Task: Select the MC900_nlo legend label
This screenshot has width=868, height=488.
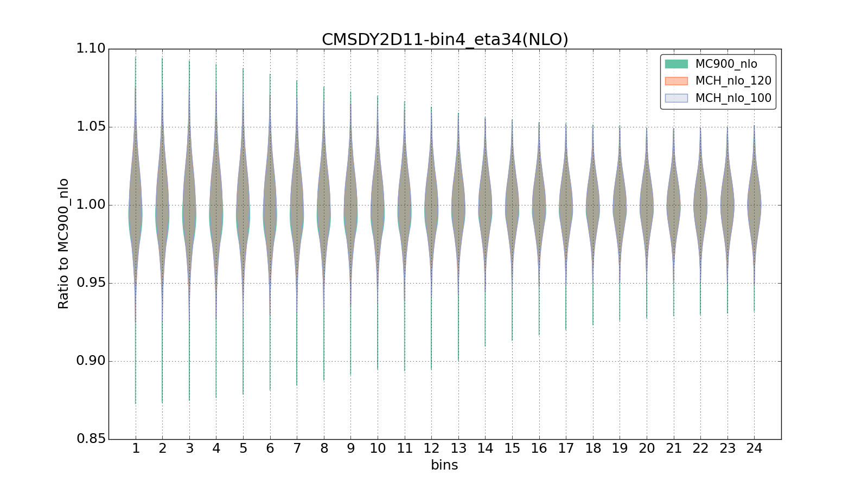Action: point(726,64)
